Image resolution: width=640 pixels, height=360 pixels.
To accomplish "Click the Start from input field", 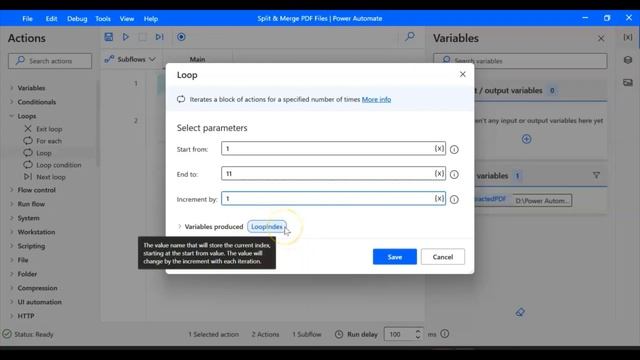I will click(333, 149).
